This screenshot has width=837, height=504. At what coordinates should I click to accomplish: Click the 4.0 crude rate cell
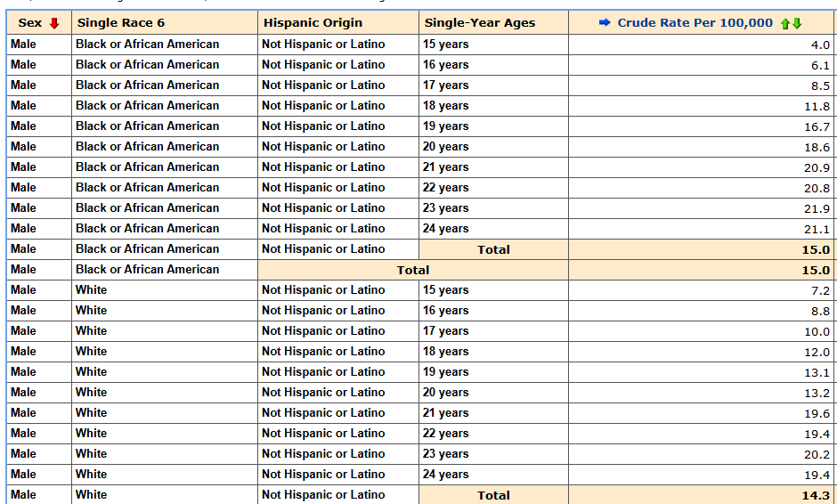pos(702,45)
